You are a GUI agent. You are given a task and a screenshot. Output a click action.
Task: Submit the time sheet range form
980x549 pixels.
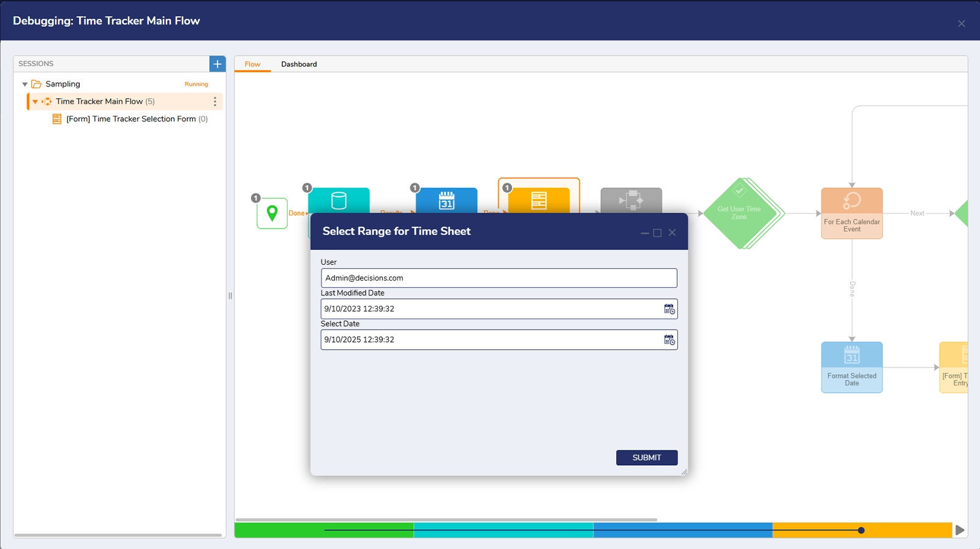[646, 458]
